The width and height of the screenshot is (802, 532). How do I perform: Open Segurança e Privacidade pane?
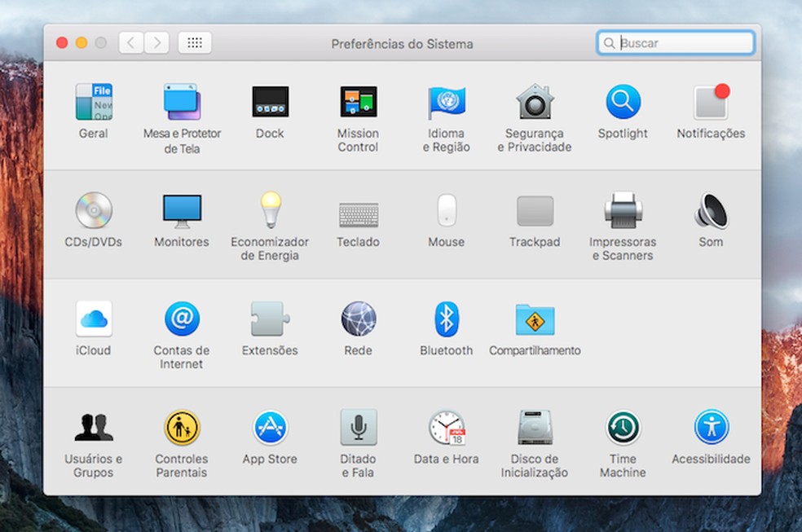(x=535, y=103)
